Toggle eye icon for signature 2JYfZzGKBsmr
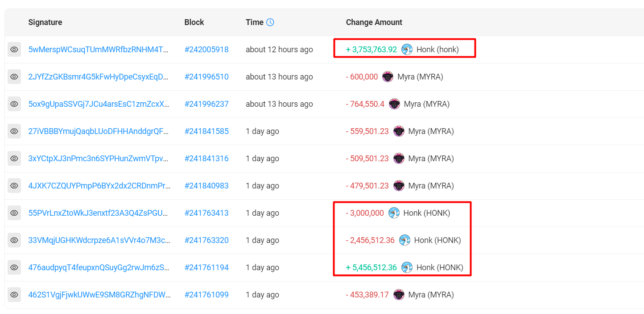The width and height of the screenshot is (644, 314). coord(14,77)
